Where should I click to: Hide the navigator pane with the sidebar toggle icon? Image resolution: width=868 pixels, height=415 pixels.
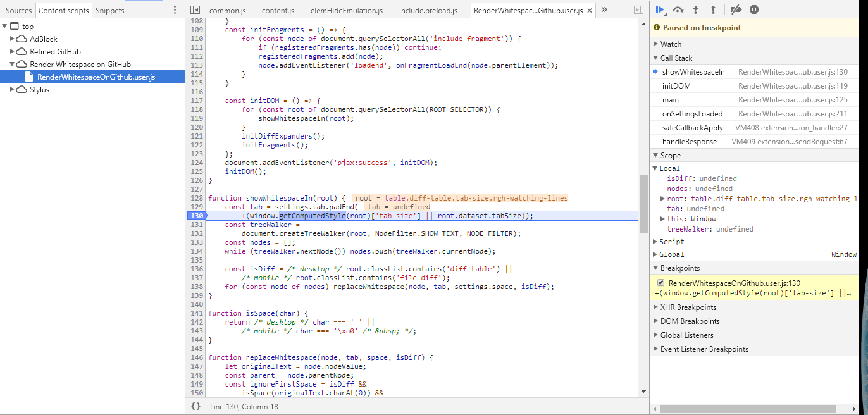click(x=195, y=10)
